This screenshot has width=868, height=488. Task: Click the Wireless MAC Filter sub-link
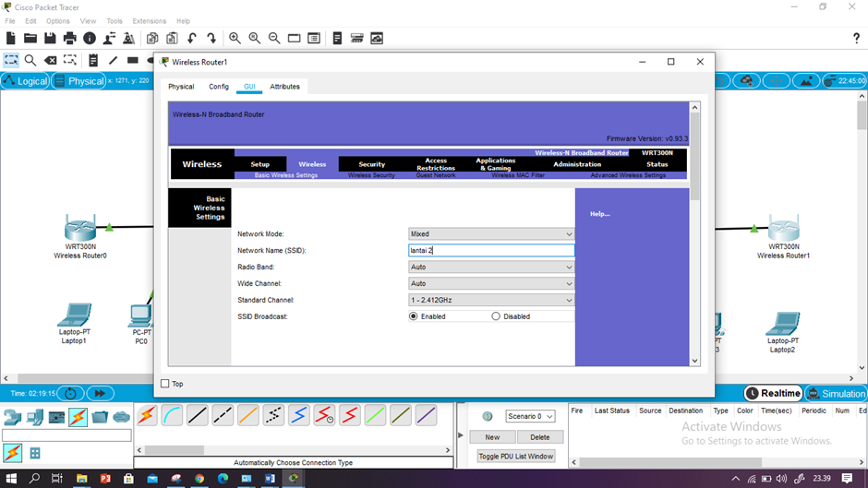518,175
